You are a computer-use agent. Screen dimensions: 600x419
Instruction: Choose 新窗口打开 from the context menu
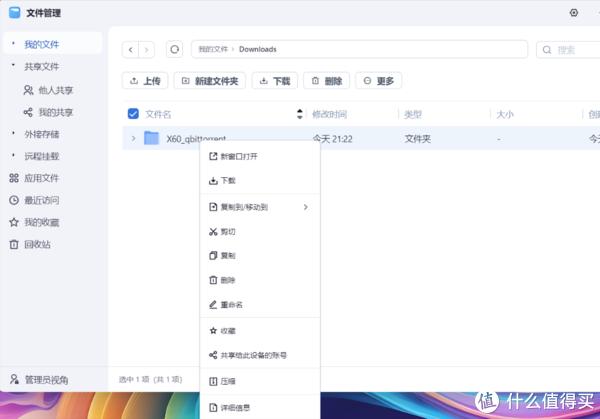pyautogui.click(x=260, y=156)
